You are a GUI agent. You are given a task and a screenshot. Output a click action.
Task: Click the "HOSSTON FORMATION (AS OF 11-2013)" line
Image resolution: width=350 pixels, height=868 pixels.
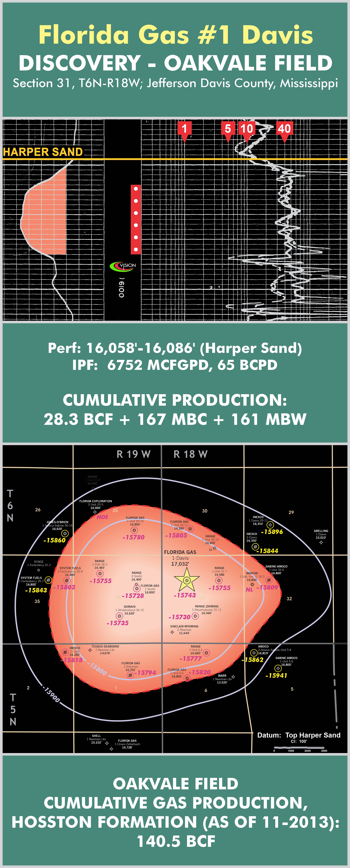[176, 822]
